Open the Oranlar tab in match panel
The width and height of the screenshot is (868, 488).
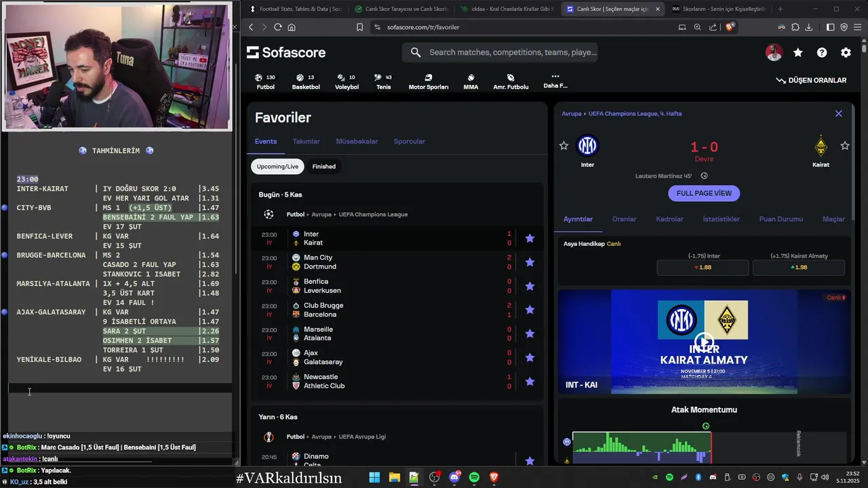(625, 219)
